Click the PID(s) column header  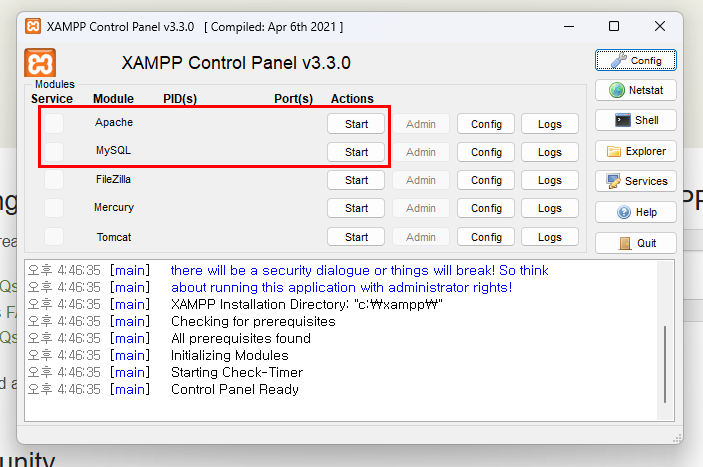(x=180, y=99)
